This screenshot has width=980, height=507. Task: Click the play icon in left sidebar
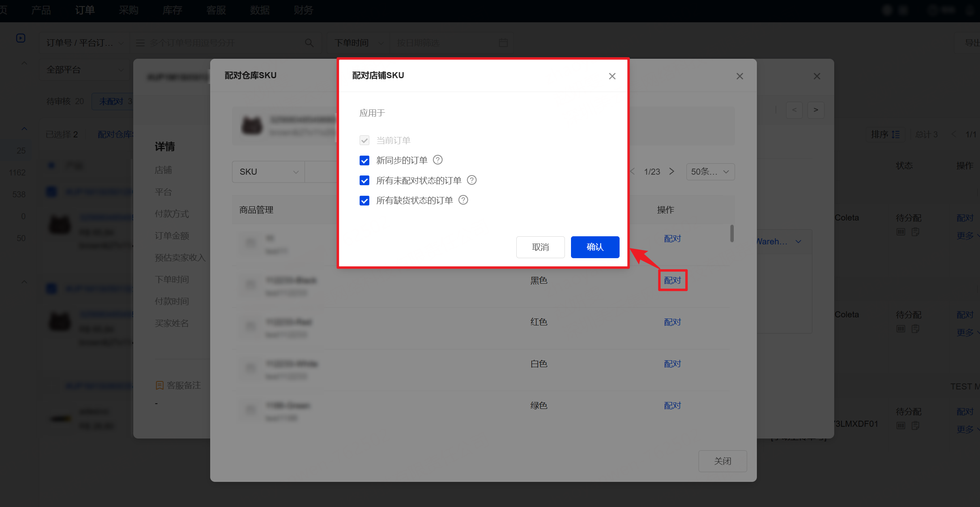pyautogui.click(x=21, y=38)
